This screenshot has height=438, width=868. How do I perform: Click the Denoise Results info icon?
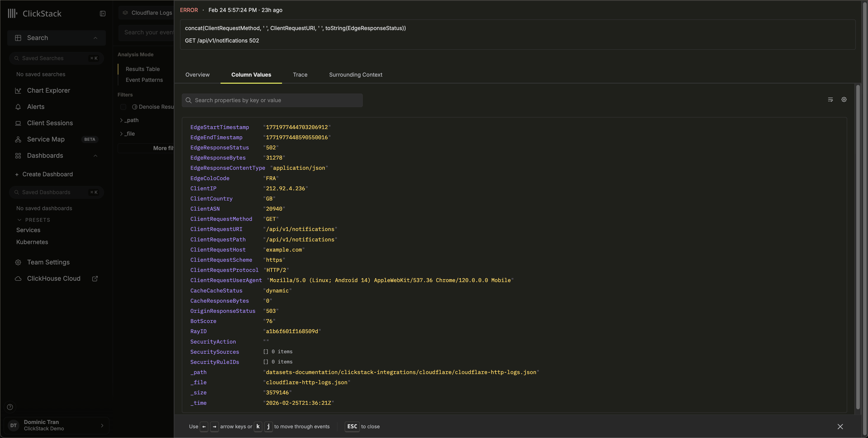point(134,107)
